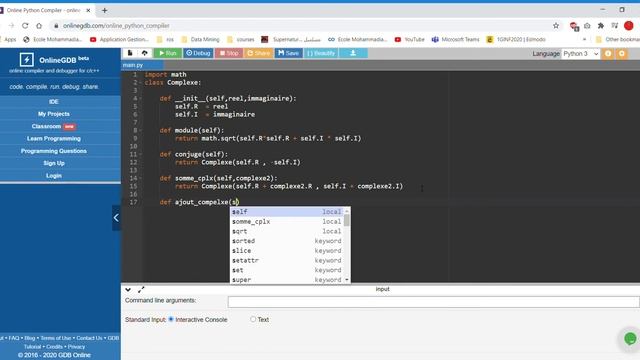Click the autocomplete list down arrow
Viewport: 640px width, 360px height.
click(x=347, y=280)
